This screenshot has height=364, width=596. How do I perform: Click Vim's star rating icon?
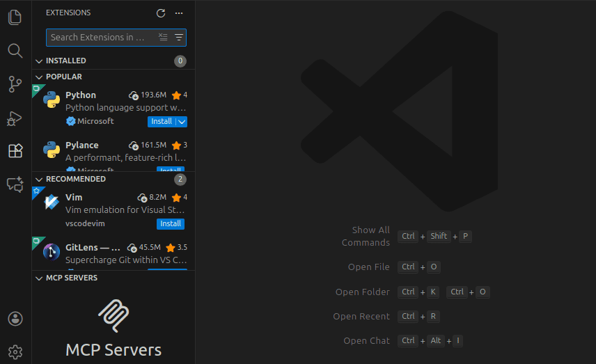176,197
